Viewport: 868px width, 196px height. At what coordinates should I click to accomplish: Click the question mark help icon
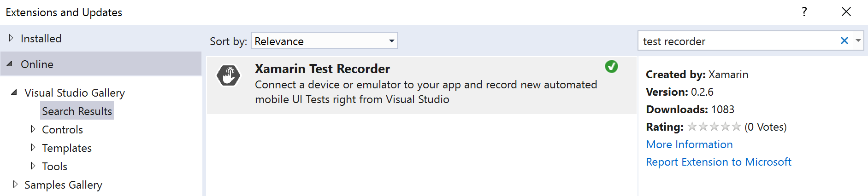tap(804, 12)
